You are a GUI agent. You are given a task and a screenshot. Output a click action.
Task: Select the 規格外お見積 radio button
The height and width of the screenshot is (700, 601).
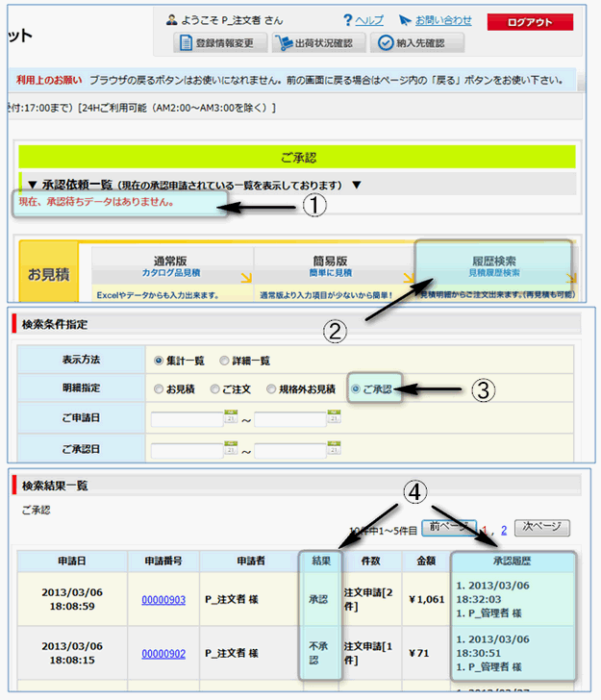(270, 388)
